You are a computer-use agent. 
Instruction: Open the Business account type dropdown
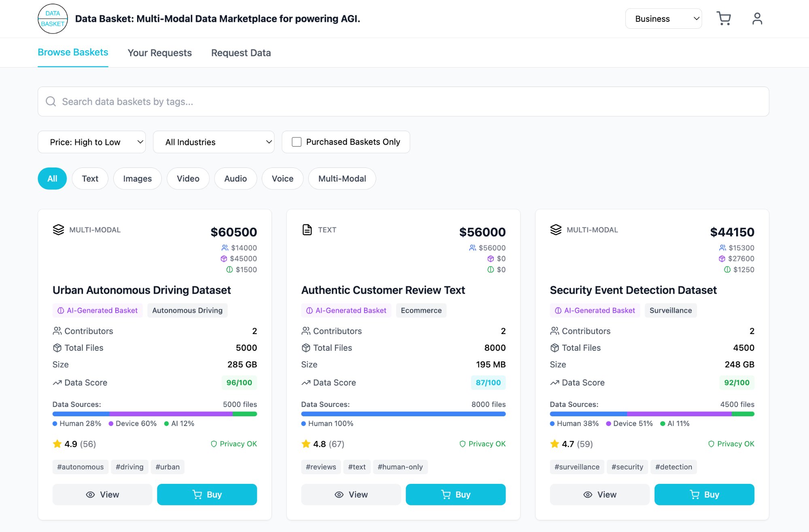click(x=663, y=18)
